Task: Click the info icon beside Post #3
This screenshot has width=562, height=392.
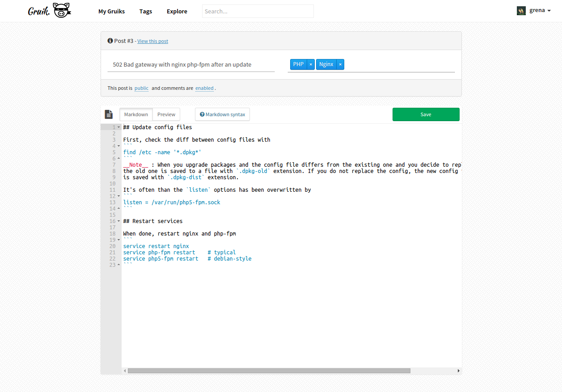Action: click(x=110, y=41)
